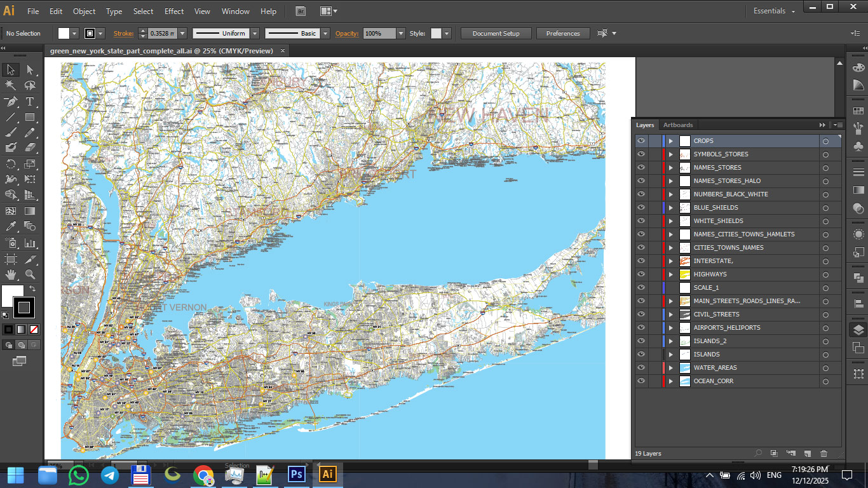Image resolution: width=868 pixels, height=488 pixels.
Task: Open the Opacity percentage dropdown
Action: click(x=400, y=34)
